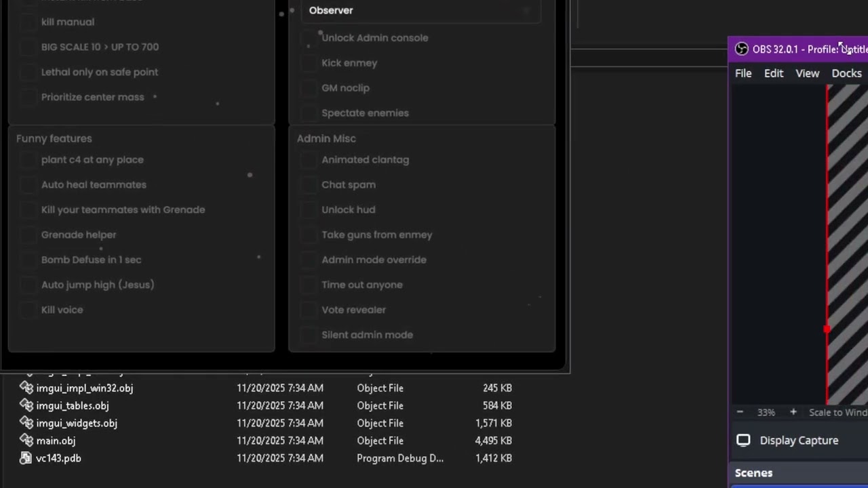The image size is (868, 488).
Task: Tick plant c4 at any place checkbox
Action: pyautogui.click(x=28, y=159)
